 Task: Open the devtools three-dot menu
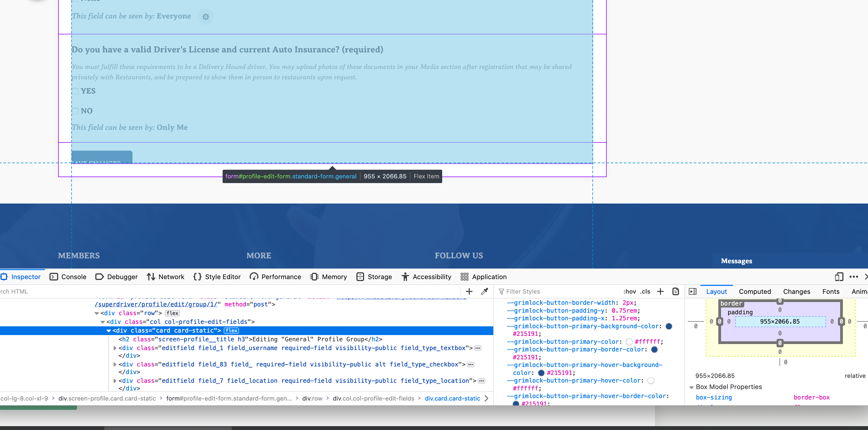(853, 276)
